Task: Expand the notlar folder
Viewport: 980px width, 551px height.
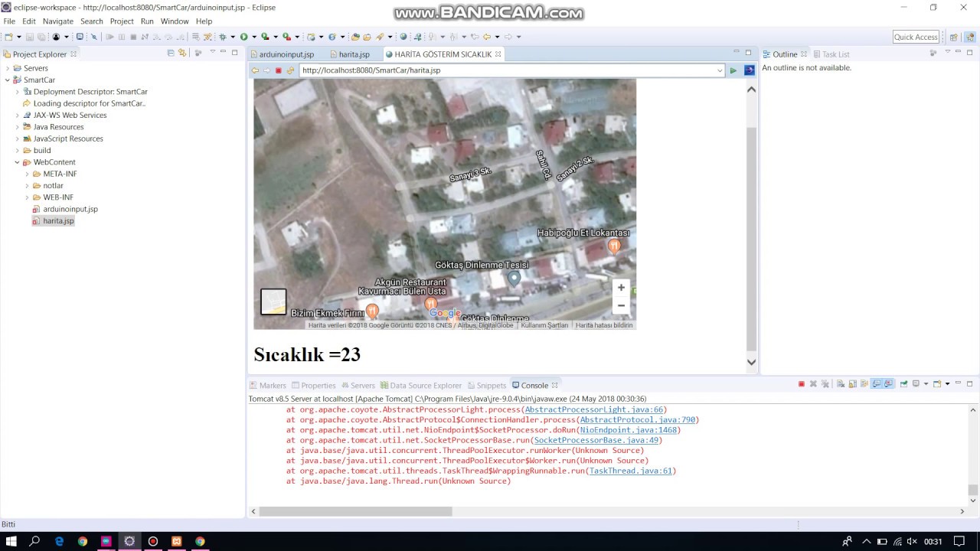Action: point(28,186)
